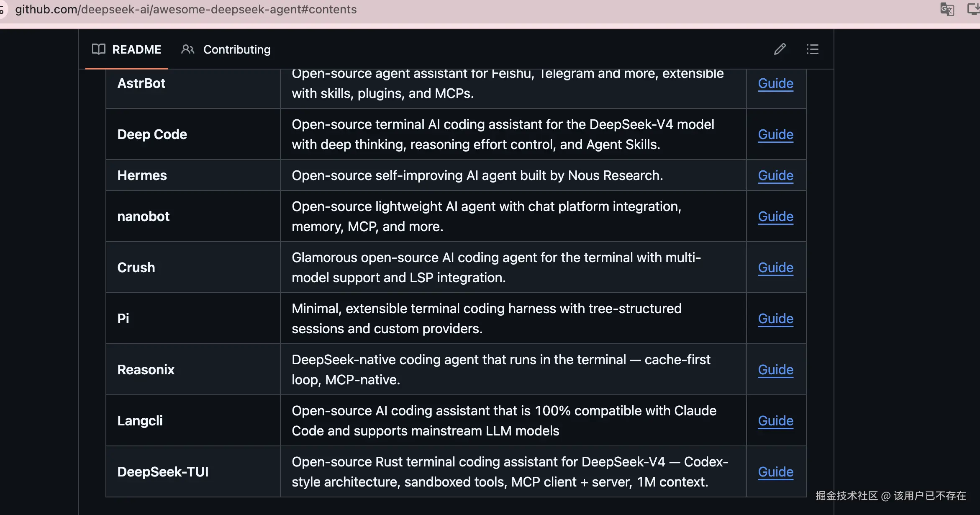Switch to the Contributing tab

coord(226,49)
